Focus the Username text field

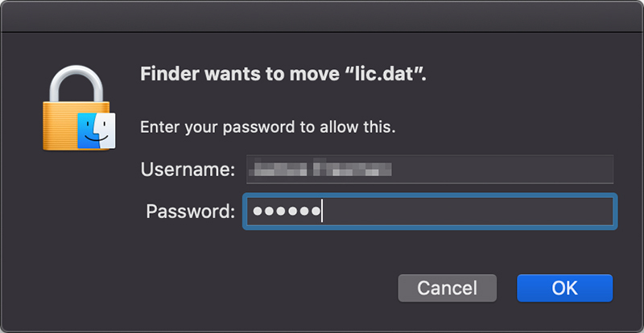tap(429, 170)
